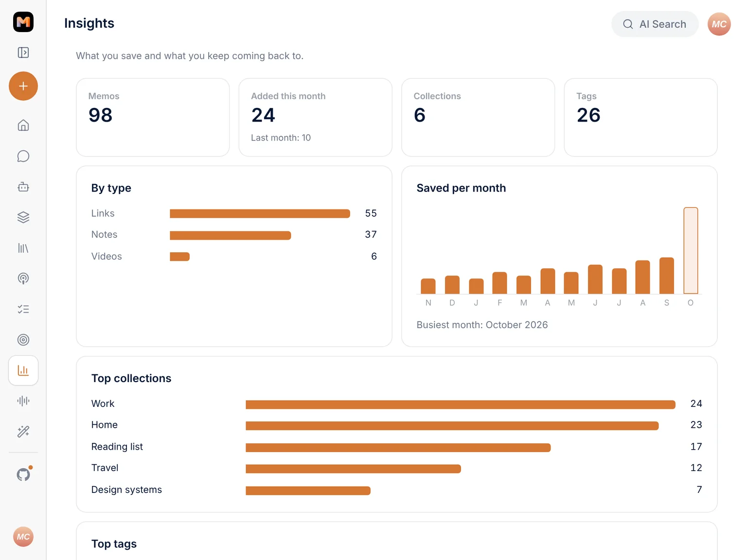
Task: Open the library books icon
Action: (x=23, y=248)
